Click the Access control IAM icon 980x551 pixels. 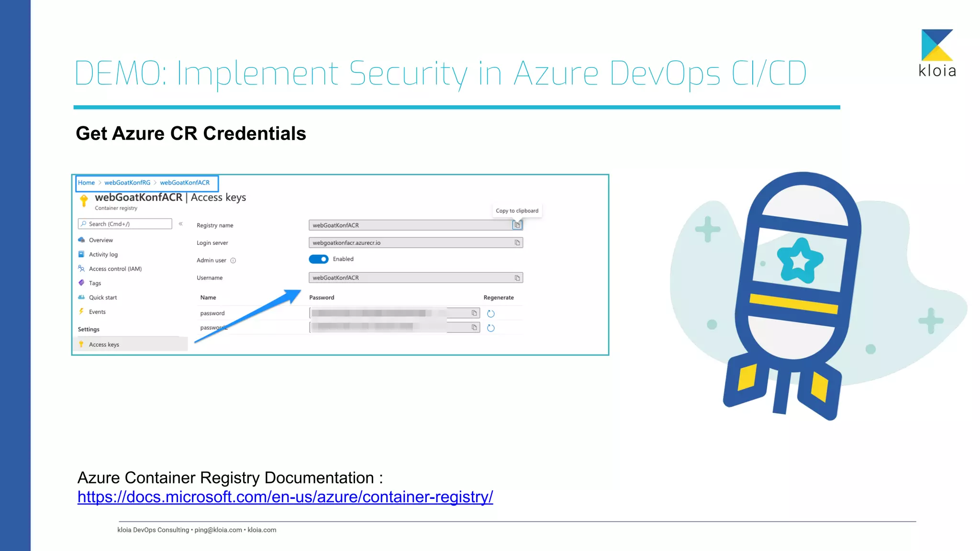(x=81, y=268)
